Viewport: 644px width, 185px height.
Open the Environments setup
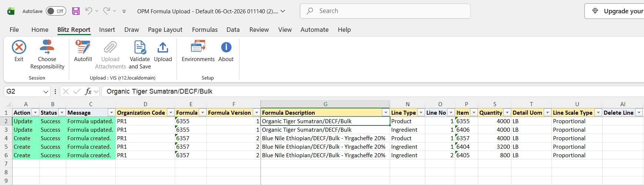198,51
